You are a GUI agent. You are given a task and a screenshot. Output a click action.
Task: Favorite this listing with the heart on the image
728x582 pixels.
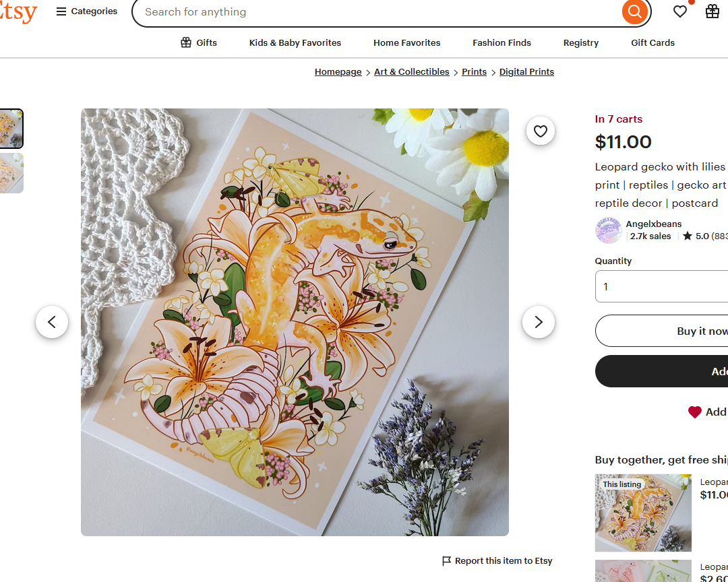click(x=541, y=131)
